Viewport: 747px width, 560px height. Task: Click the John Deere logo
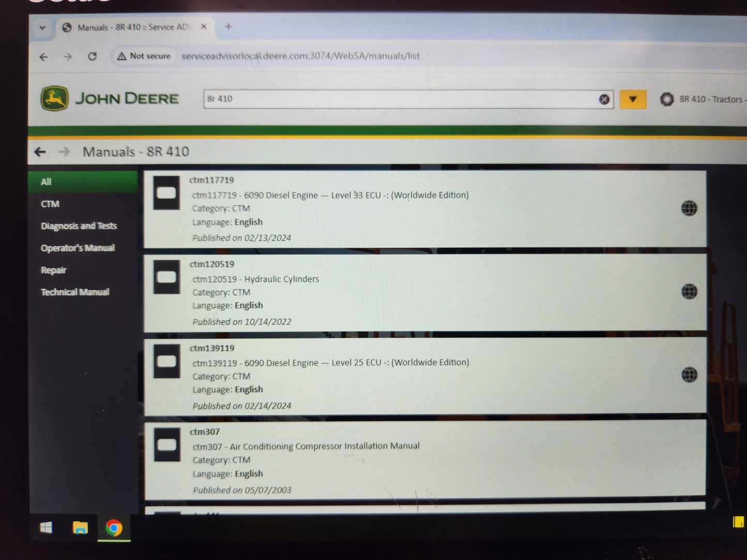pos(110,98)
